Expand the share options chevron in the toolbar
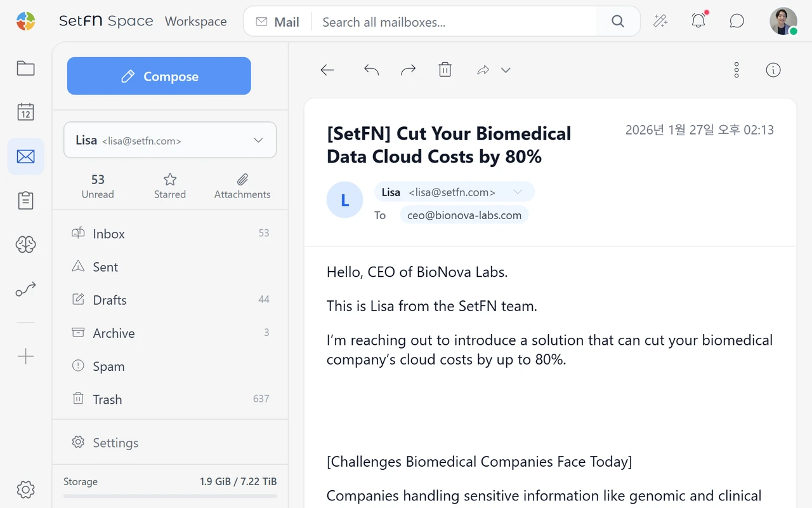The width and height of the screenshot is (812, 508). click(x=506, y=70)
